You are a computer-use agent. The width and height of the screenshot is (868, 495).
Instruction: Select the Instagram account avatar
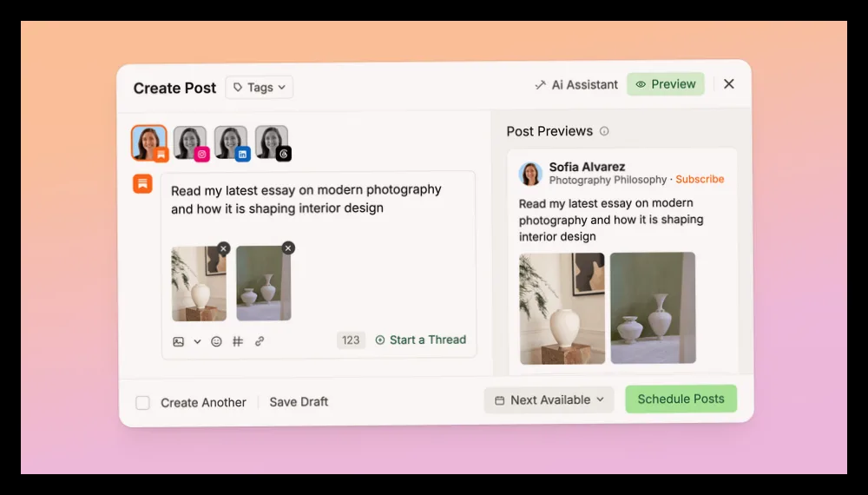(x=190, y=142)
